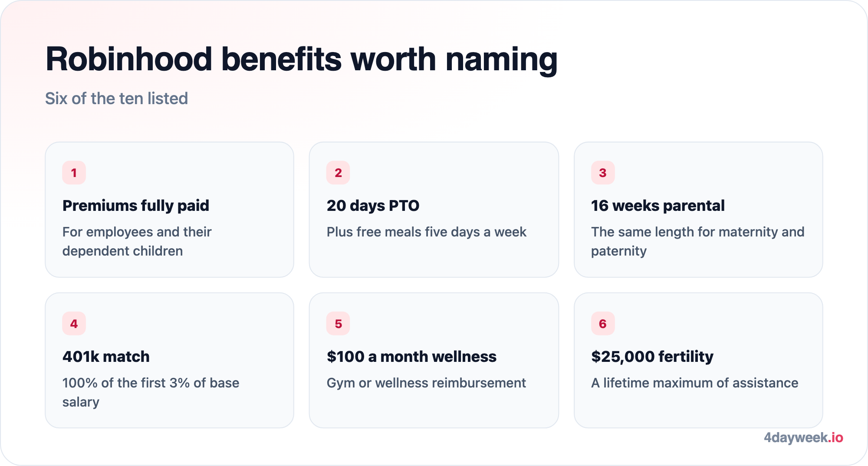Click 'Plus free meals five days a week'
The width and height of the screenshot is (868, 466).
point(427,232)
